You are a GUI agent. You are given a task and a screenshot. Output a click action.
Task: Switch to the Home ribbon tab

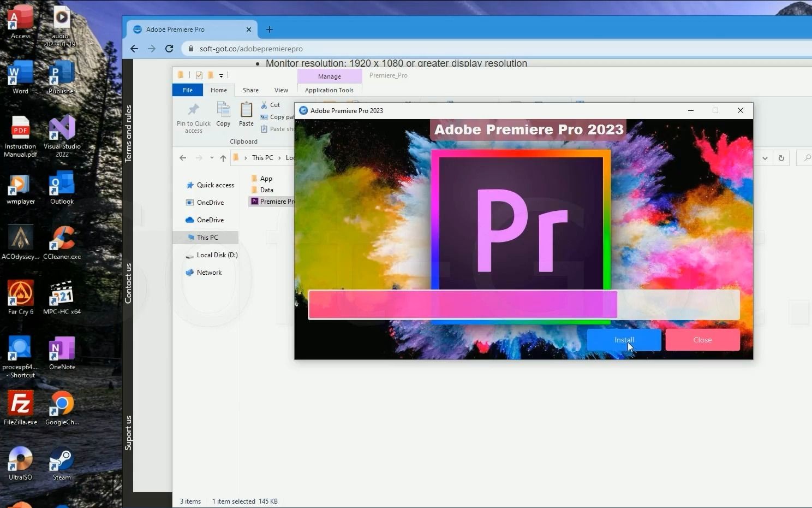219,90
